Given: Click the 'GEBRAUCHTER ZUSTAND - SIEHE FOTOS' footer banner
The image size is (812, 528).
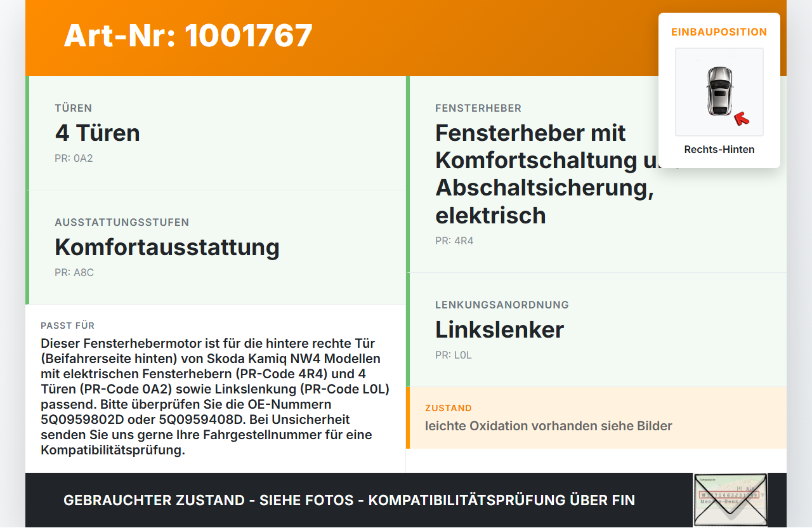Looking at the screenshot, I should click(x=349, y=500).
